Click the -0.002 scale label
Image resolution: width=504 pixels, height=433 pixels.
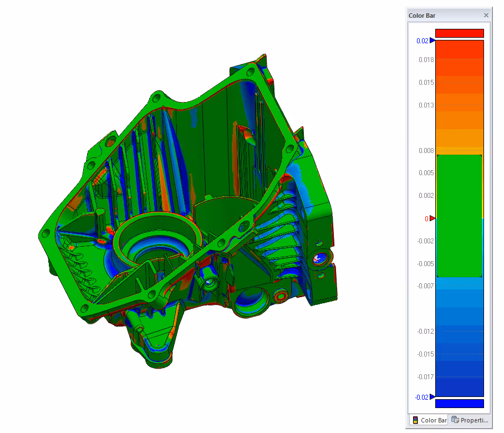[425, 241]
